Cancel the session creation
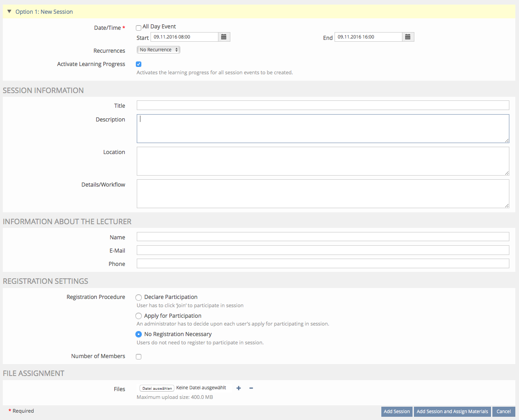The width and height of the screenshot is (519, 420). (x=503, y=412)
